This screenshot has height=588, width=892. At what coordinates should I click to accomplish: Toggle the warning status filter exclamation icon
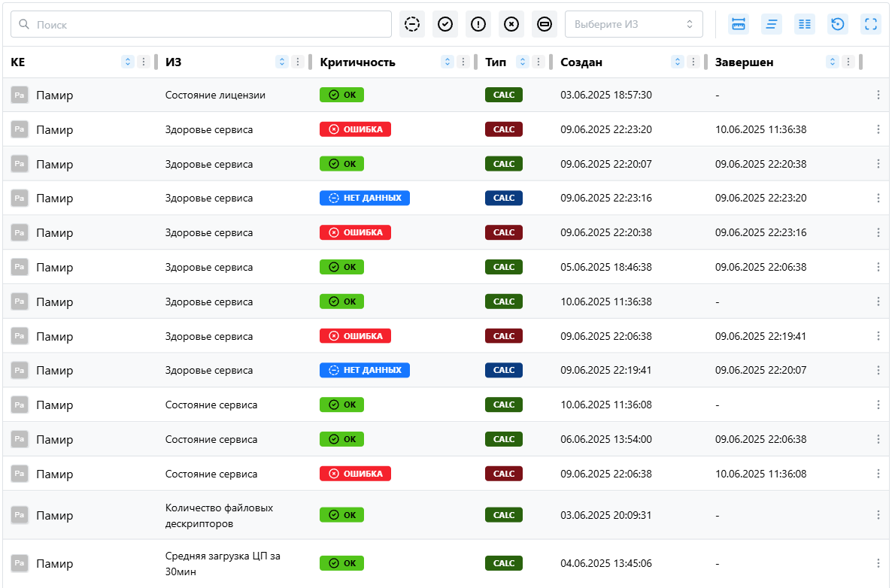pyautogui.click(x=478, y=24)
